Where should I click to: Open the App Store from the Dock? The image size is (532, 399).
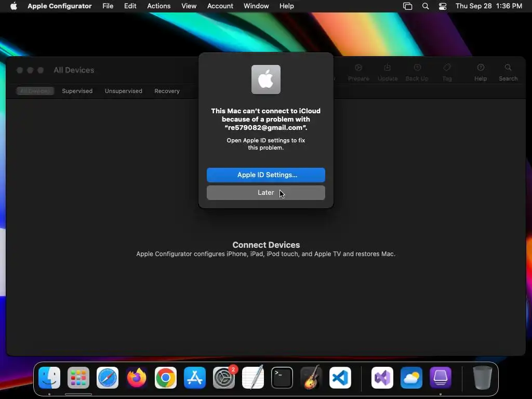point(195,378)
